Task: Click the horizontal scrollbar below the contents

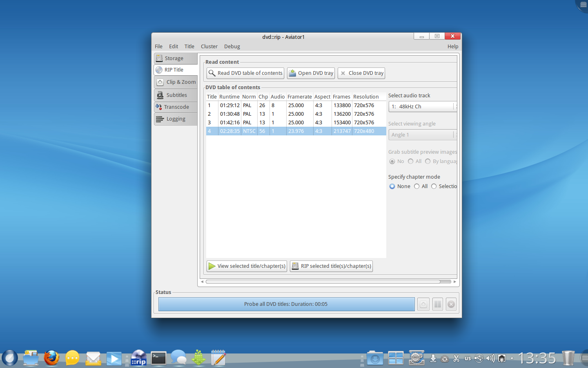Action: coord(323,282)
